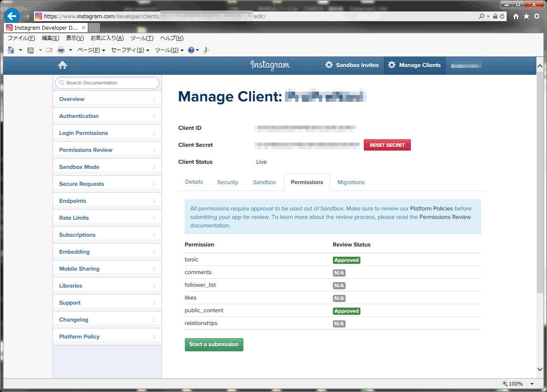Print page using the printer icon
Image resolution: width=547 pixels, height=392 pixels.
pyautogui.click(x=61, y=50)
